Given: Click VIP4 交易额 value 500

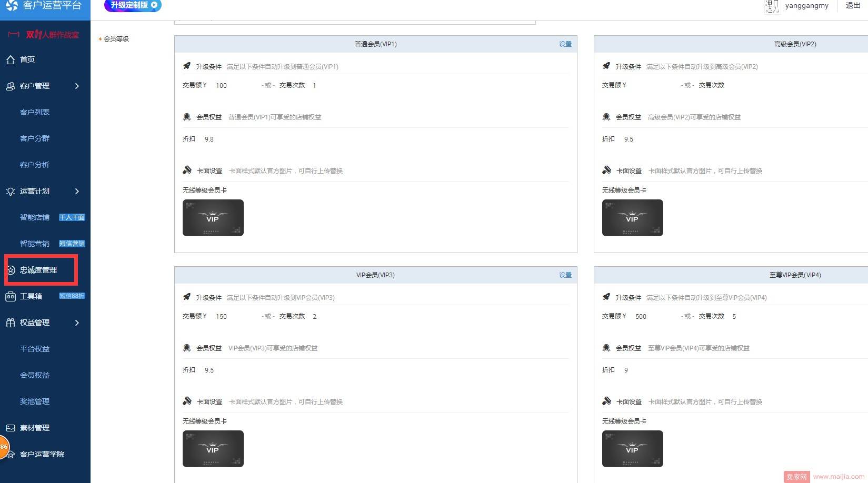Looking at the screenshot, I should click(641, 317).
